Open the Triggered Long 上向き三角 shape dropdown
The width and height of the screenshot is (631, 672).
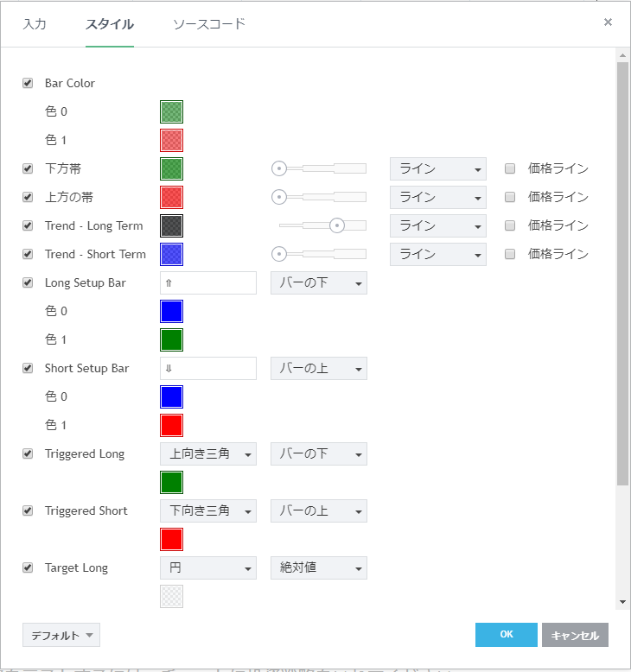coord(207,453)
